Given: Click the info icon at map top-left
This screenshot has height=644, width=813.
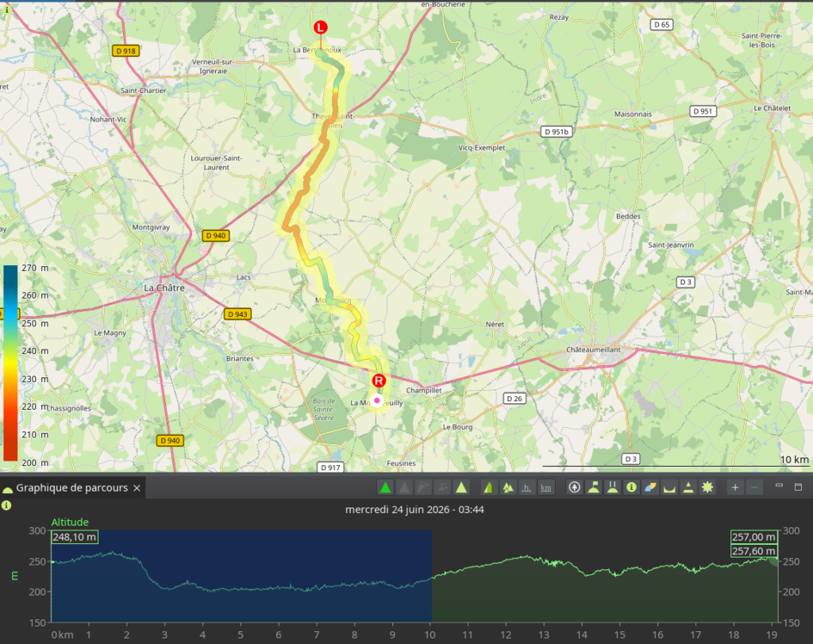Looking at the screenshot, I should point(6,10).
